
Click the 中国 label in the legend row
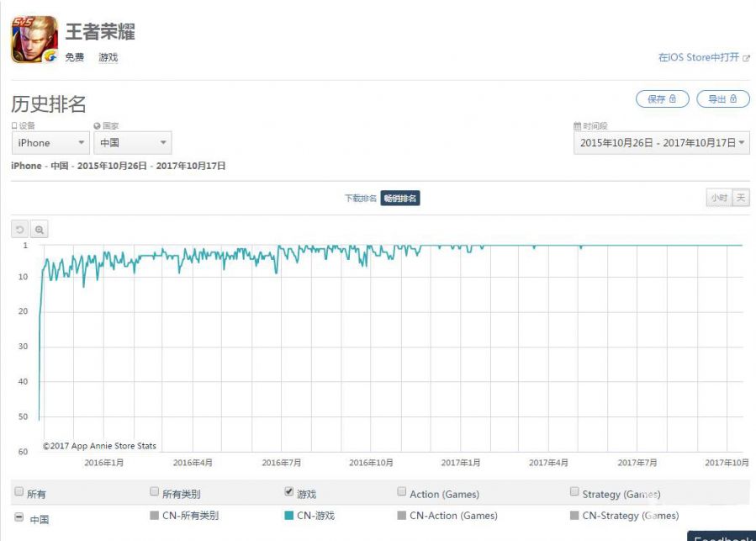(39, 520)
